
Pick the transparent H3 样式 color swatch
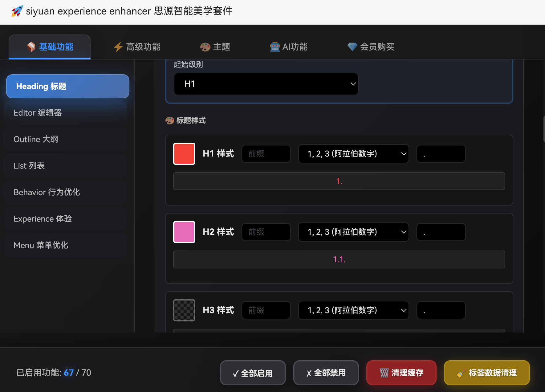[x=184, y=310]
